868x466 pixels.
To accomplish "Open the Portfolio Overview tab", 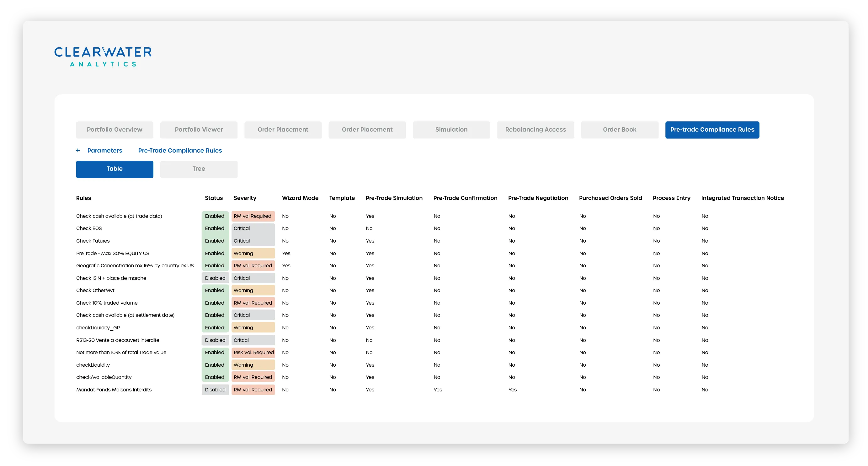I will 114,130.
